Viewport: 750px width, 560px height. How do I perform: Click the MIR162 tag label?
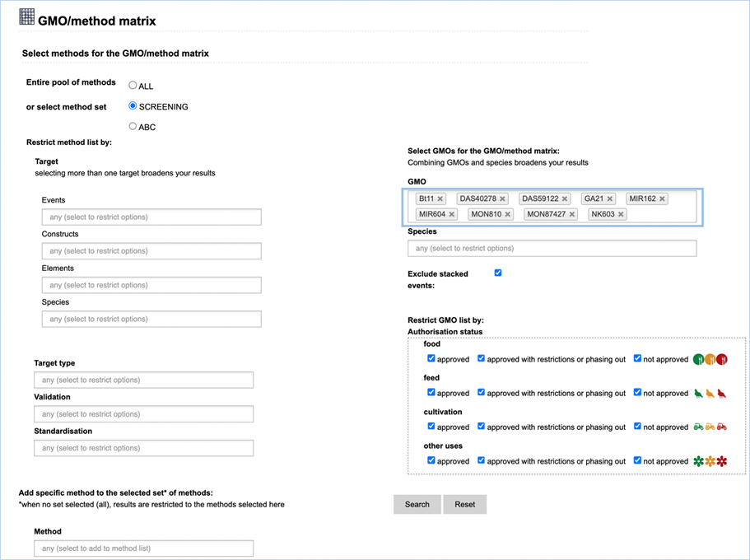click(x=642, y=198)
